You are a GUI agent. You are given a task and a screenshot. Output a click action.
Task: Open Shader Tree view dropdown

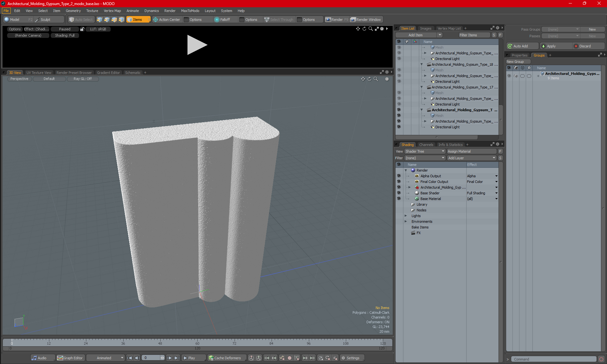coord(425,151)
